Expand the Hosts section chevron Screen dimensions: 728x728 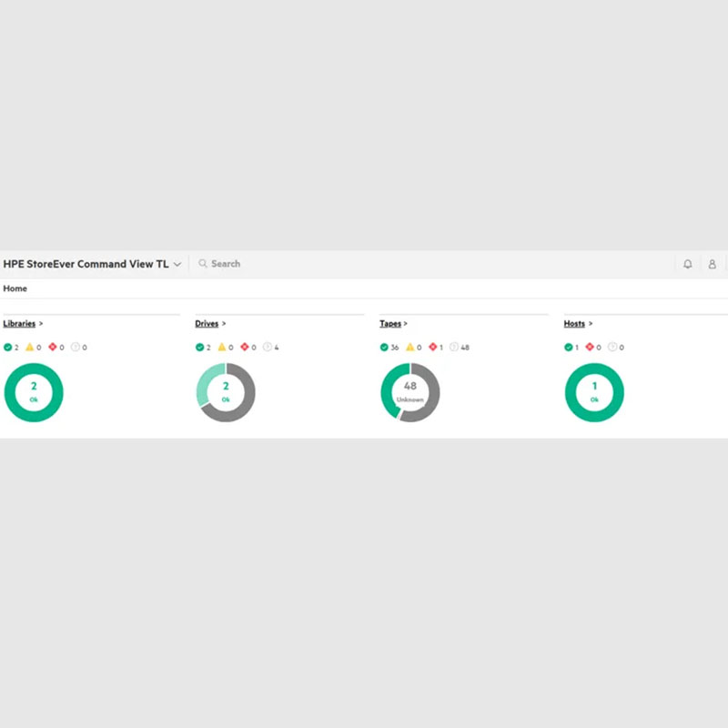(591, 324)
